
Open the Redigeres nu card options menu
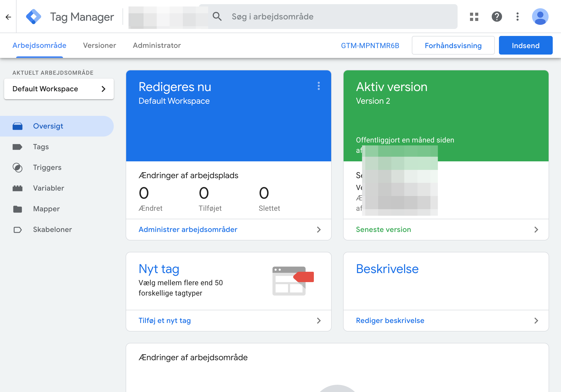(x=319, y=86)
